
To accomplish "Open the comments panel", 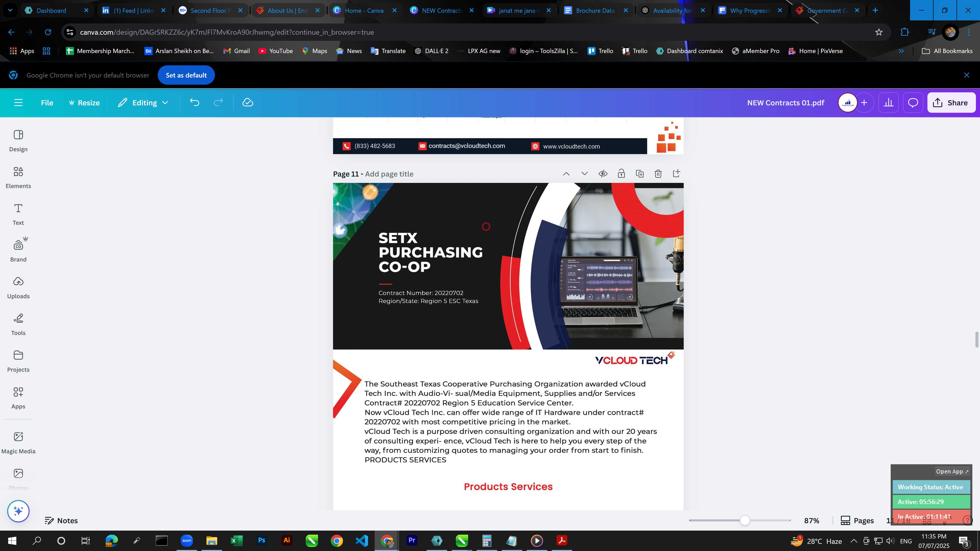I will [x=913, y=103].
